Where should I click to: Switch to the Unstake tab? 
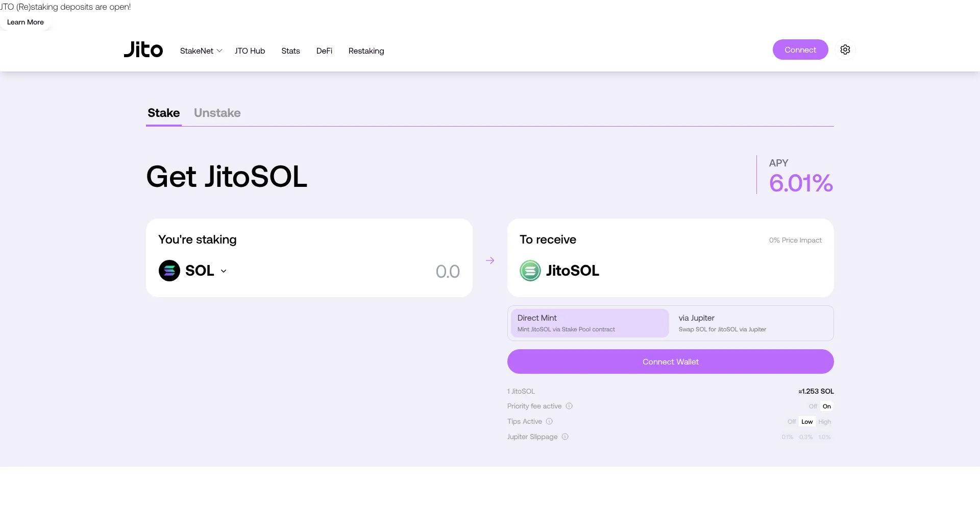pos(217,113)
